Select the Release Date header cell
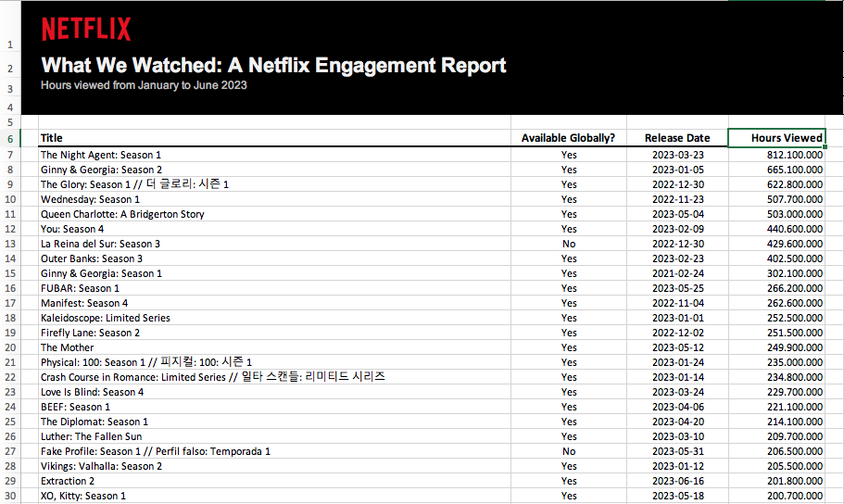Viewport: 844px width, 504px height. [677, 138]
